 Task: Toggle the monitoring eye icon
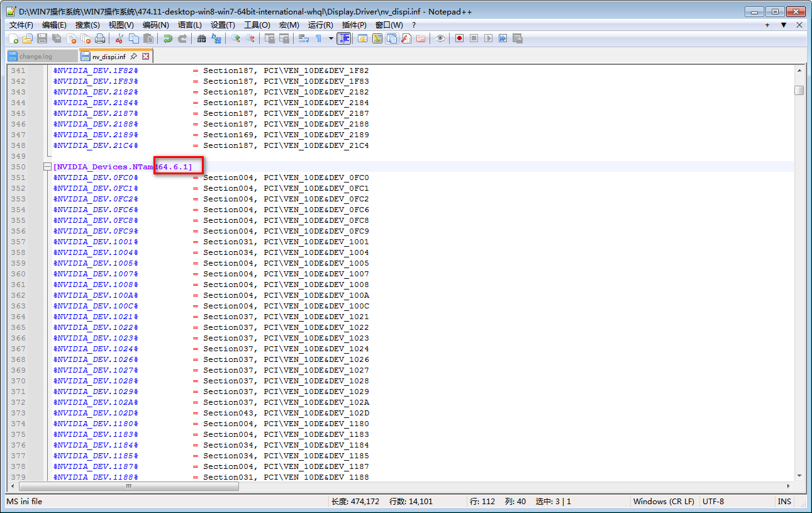pos(440,38)
